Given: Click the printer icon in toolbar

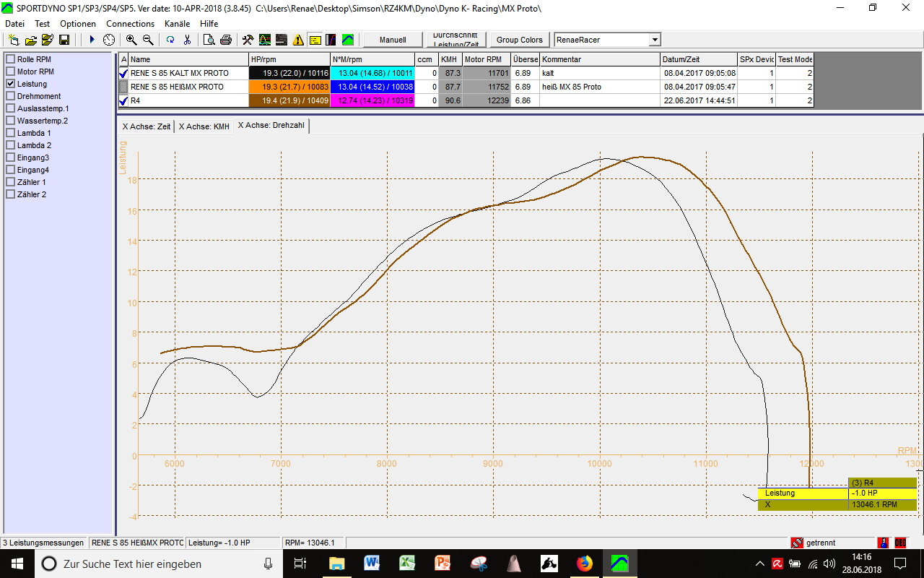Looking at the screenshot, I should coord(226,40).
